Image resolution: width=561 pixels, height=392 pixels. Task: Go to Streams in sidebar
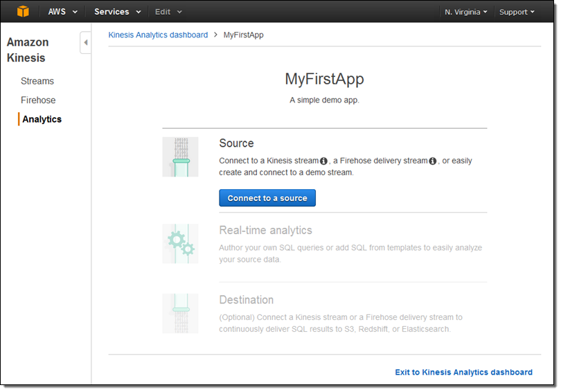click(37, 81)
